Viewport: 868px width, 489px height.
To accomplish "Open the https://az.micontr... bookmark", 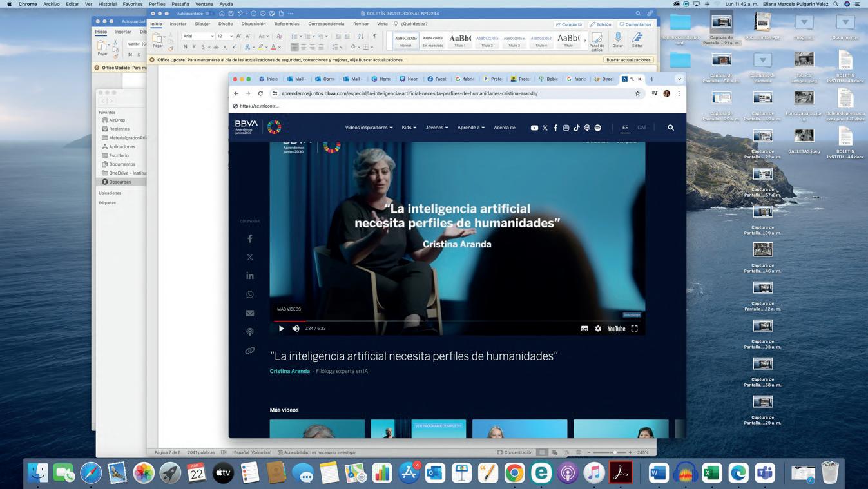I will 256,106.
